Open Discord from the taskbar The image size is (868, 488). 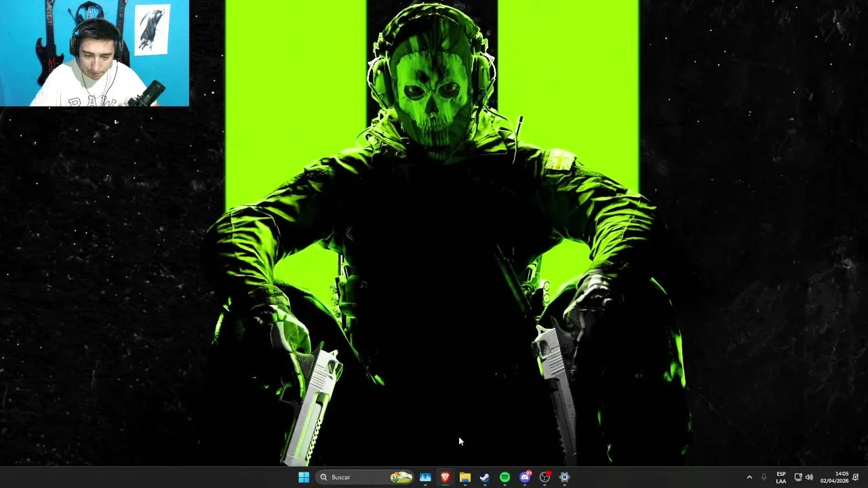click(525, 477)
